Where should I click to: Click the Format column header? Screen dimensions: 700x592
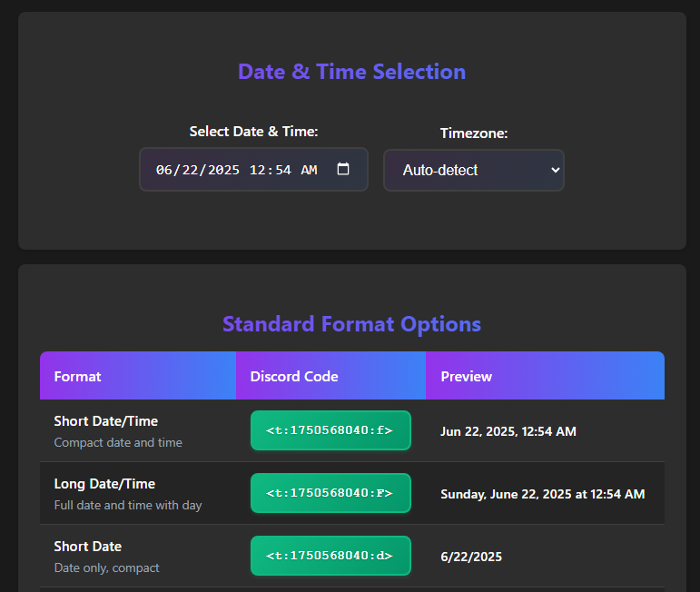tap(138, 376)
